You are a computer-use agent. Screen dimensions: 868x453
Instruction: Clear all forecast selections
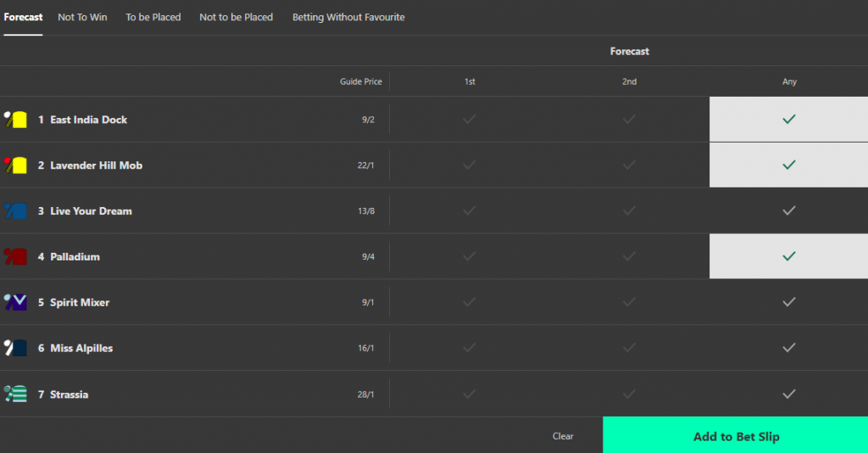563,436
